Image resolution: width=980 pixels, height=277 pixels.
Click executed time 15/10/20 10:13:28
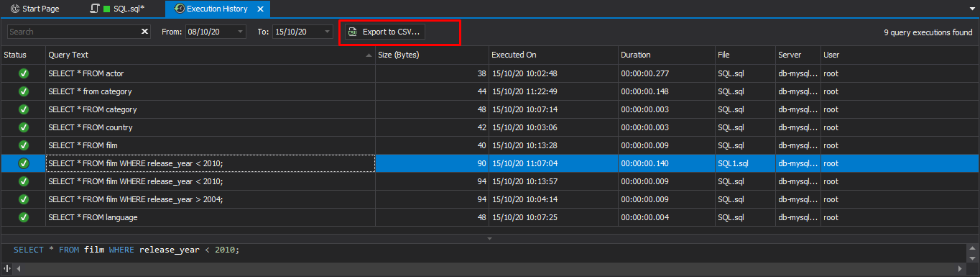coord(525,145)
